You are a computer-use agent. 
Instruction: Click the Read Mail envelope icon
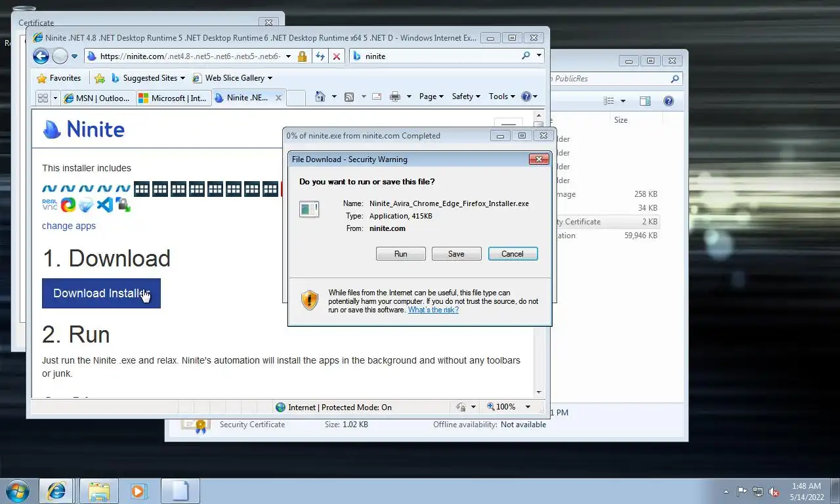point(377,96)
